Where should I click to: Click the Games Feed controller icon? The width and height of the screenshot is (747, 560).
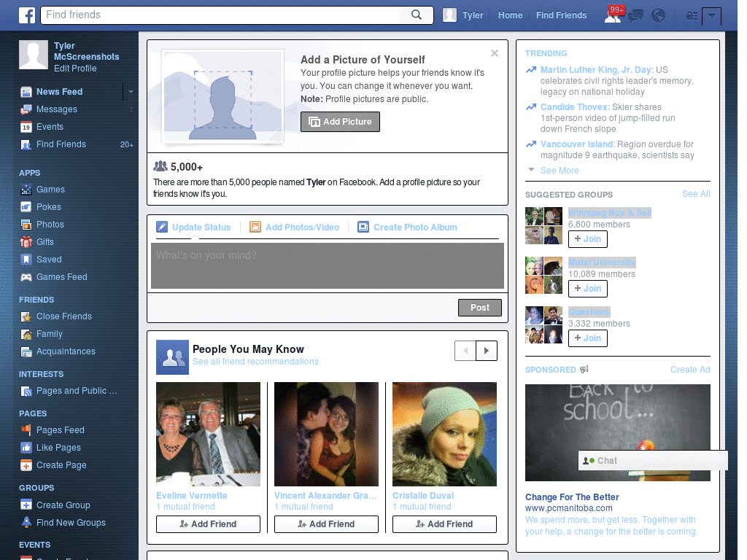(26, 277)
